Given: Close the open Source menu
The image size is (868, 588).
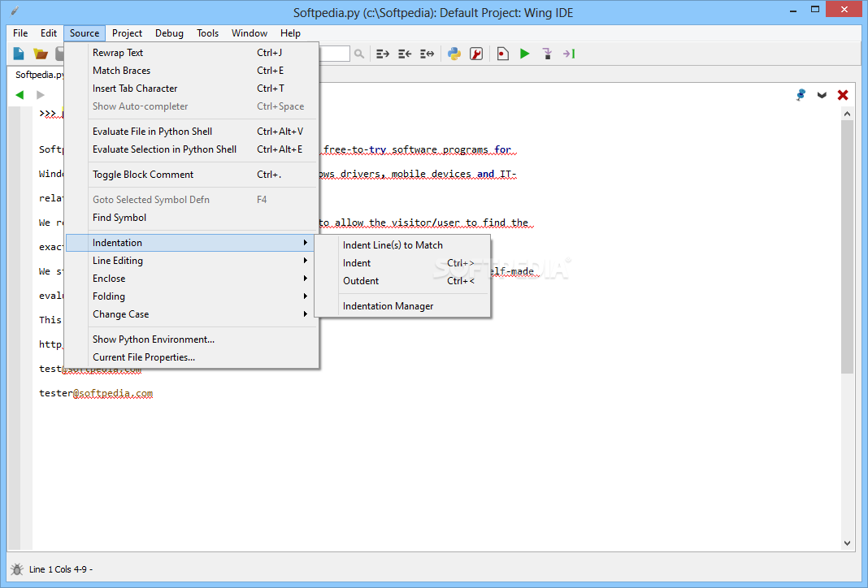Looking at the screenshot, I should (85, 33).
